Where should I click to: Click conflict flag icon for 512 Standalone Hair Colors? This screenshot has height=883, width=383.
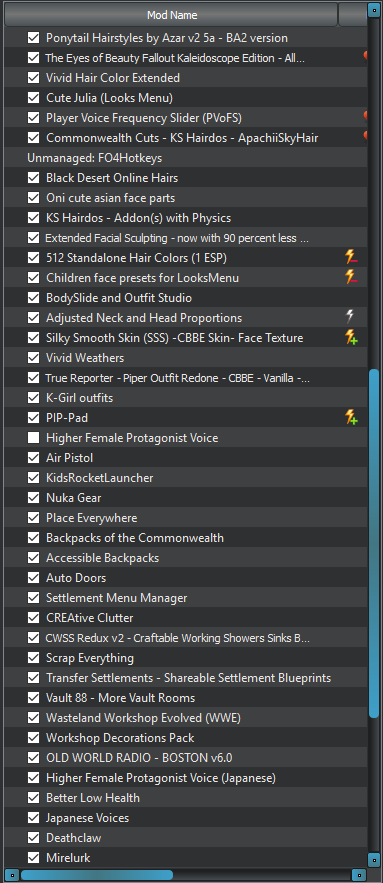[351, 258]
